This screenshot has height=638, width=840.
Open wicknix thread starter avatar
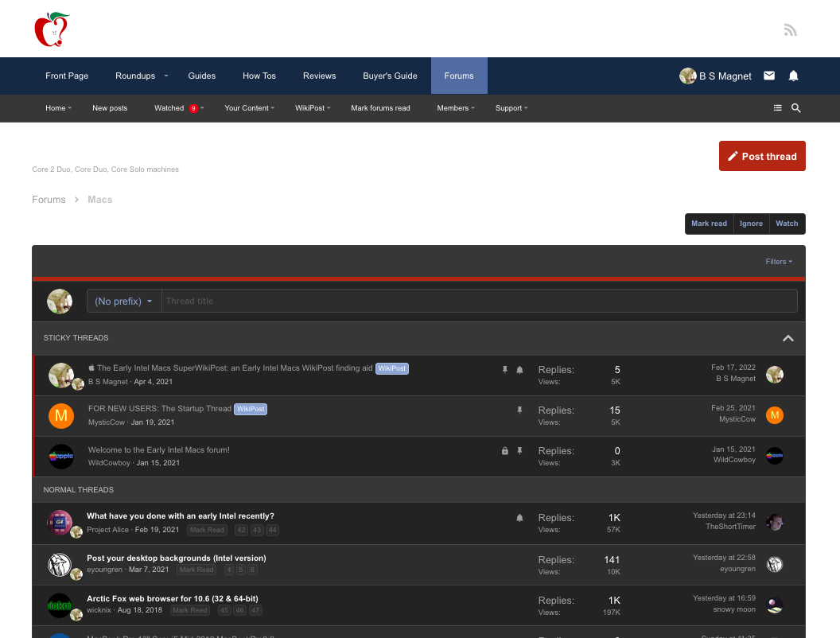click(60, 605)
